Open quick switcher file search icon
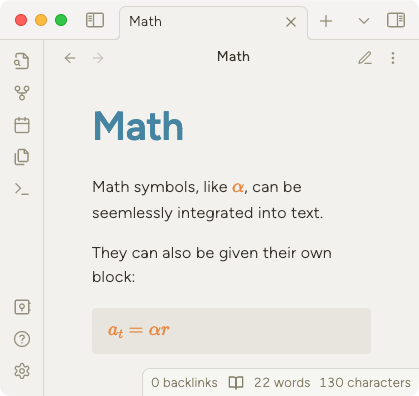 (x=22, y=61)
